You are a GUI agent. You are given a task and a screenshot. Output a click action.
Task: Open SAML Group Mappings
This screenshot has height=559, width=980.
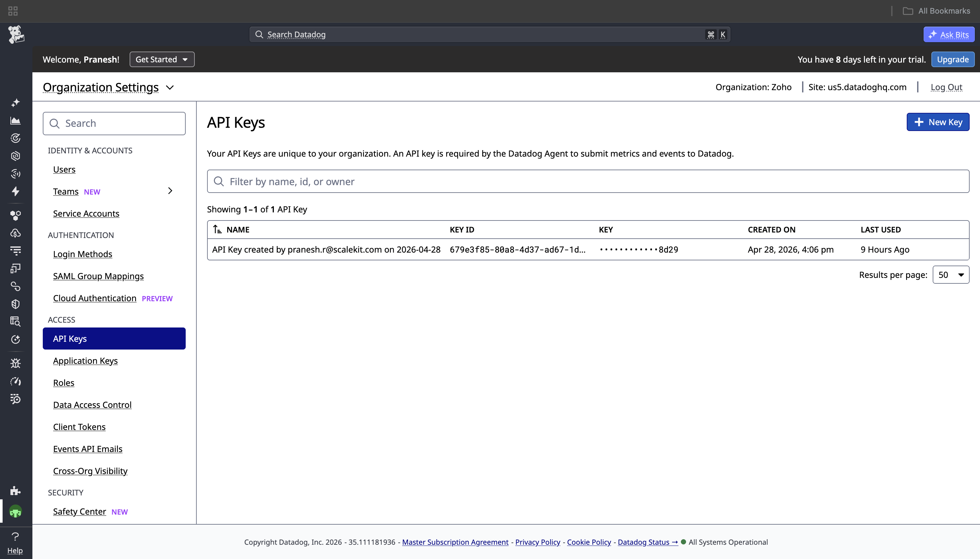click(98, 276)
